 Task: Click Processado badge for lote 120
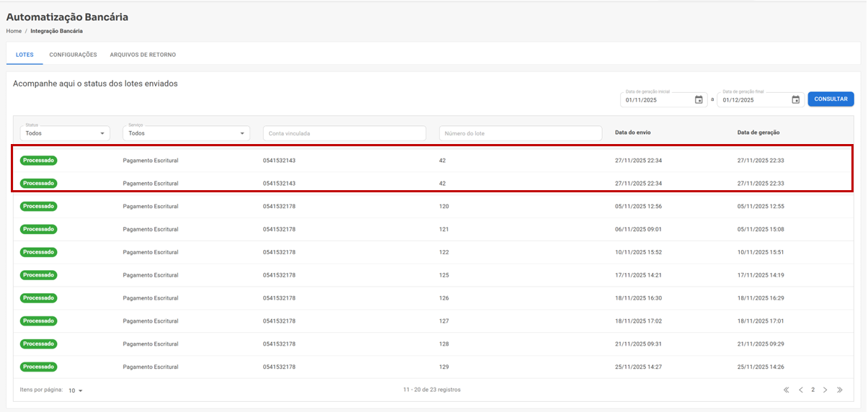pyautogui.click(x=39, y=206)
